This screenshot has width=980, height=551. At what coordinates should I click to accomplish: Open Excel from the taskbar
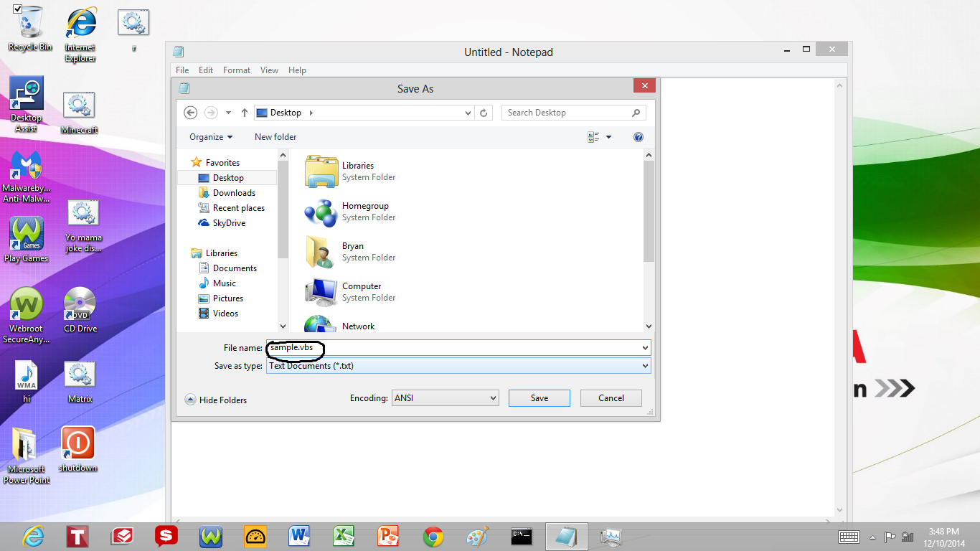pyautogui.click(x=344, y=536)
